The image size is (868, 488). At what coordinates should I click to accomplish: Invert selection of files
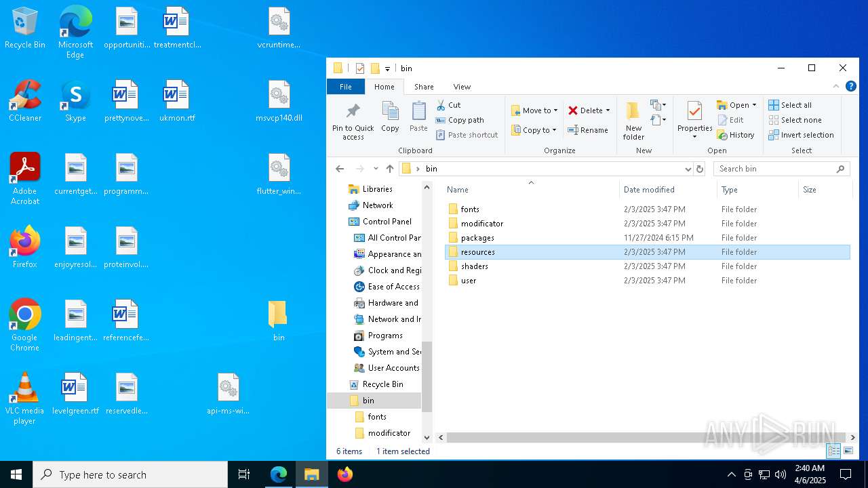pyautogui.click(x=801, y=135)
